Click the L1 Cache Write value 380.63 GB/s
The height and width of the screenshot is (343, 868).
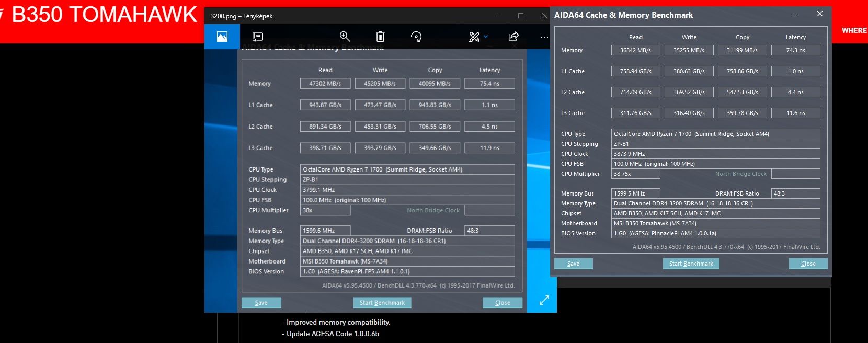click(x=689, y=71)
